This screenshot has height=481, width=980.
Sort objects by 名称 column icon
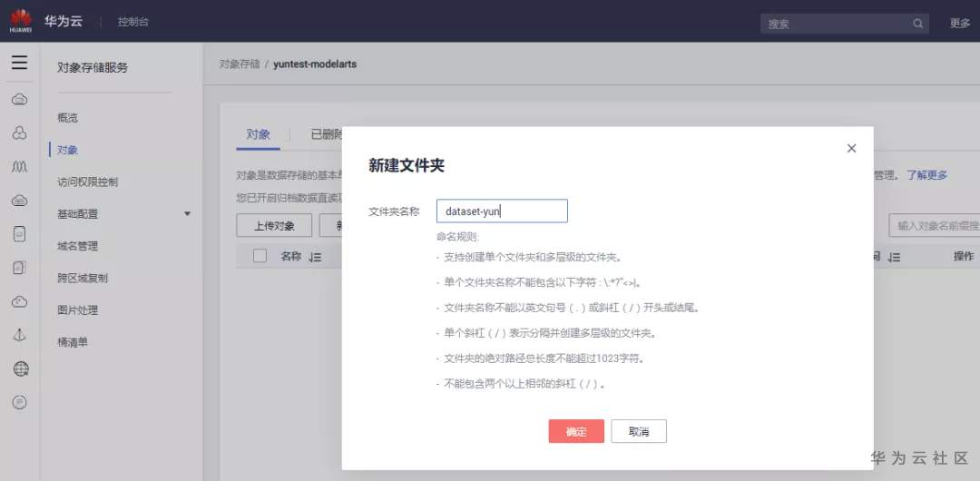pyautogui.click(x=315, y=257)
